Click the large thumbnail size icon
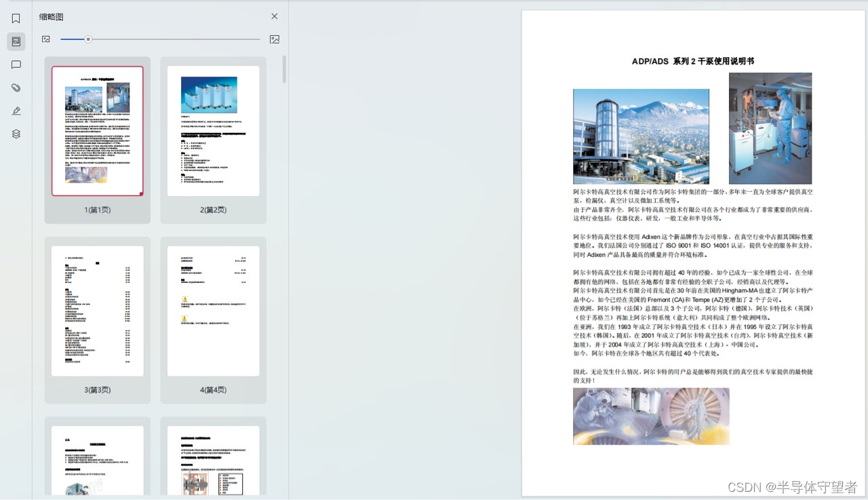 [275, 39]
